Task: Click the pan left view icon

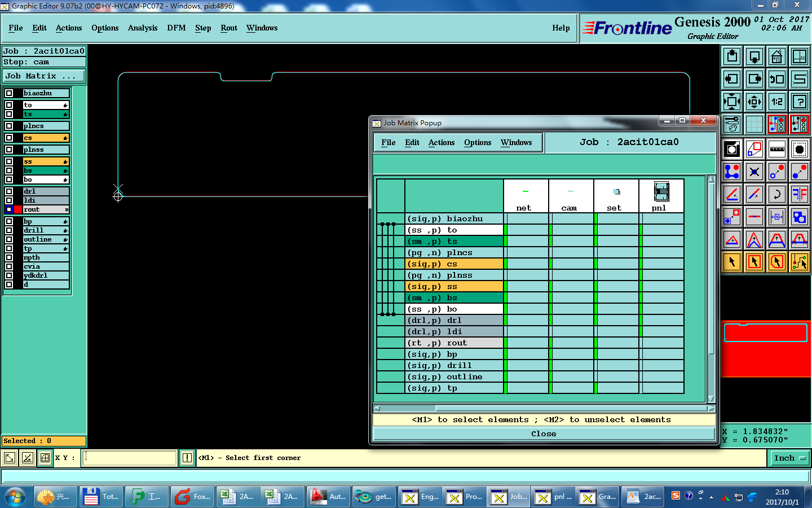Action: pyautogui.click(x=732, y=79)
